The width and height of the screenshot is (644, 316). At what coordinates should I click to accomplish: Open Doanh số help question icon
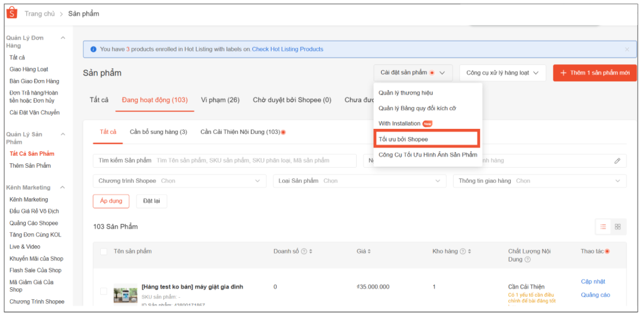pos(304,252)
